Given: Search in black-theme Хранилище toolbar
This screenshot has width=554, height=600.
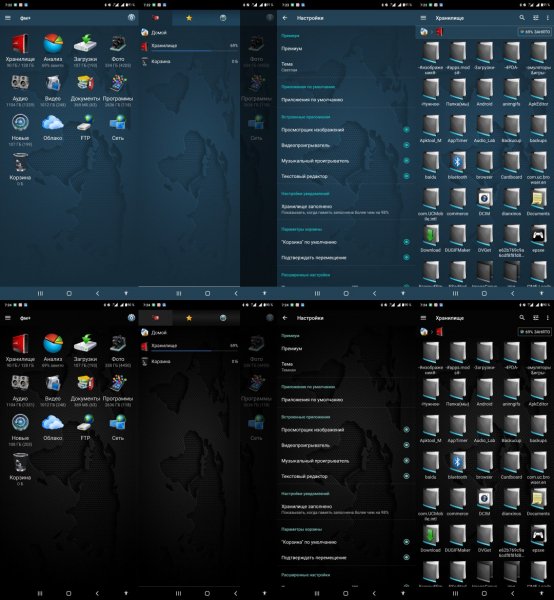Looking at the screenshot, I should point(522,318).
